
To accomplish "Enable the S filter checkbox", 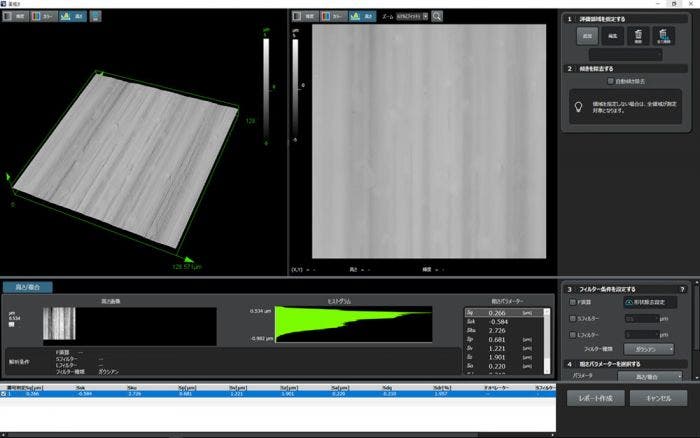I will (x=572, y=317).
